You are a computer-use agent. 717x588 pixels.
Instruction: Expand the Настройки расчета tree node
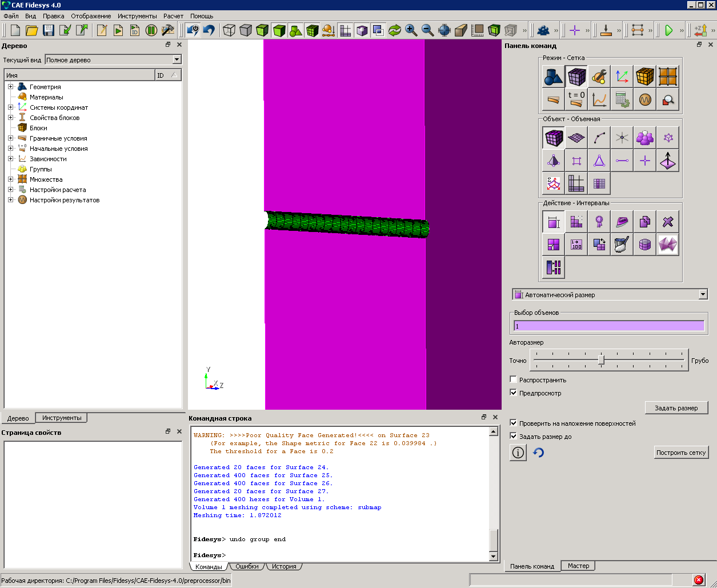10,190
